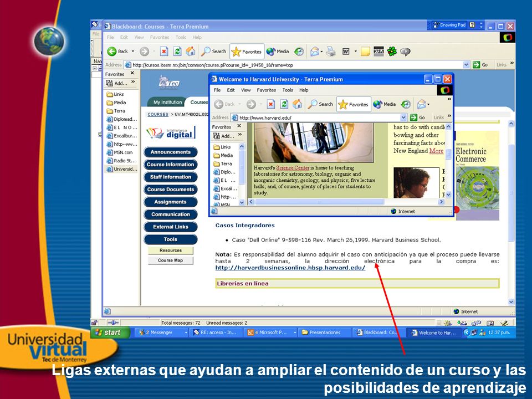This screenshot has height=399, width=532.
Task: Click the Go button in the Blackboard address bar
Action: coord(480,65)
